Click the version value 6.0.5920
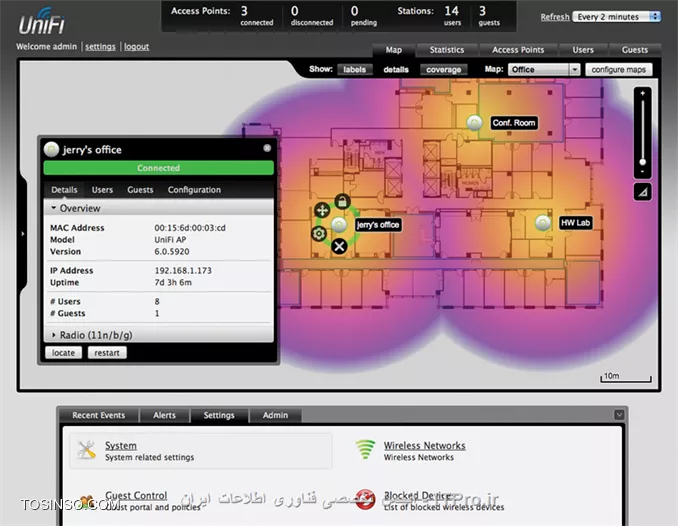This screenshot has height=526, width=678. pyautogui.click(x=172, y=252)
